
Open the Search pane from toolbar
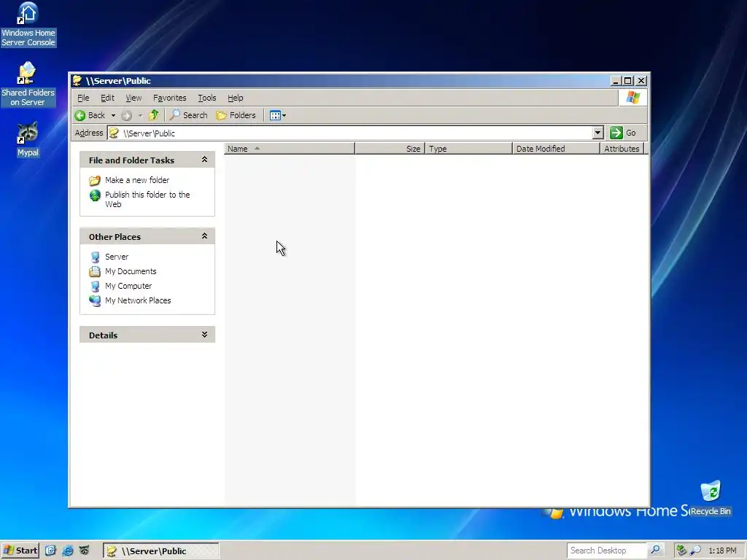point(189,115)
